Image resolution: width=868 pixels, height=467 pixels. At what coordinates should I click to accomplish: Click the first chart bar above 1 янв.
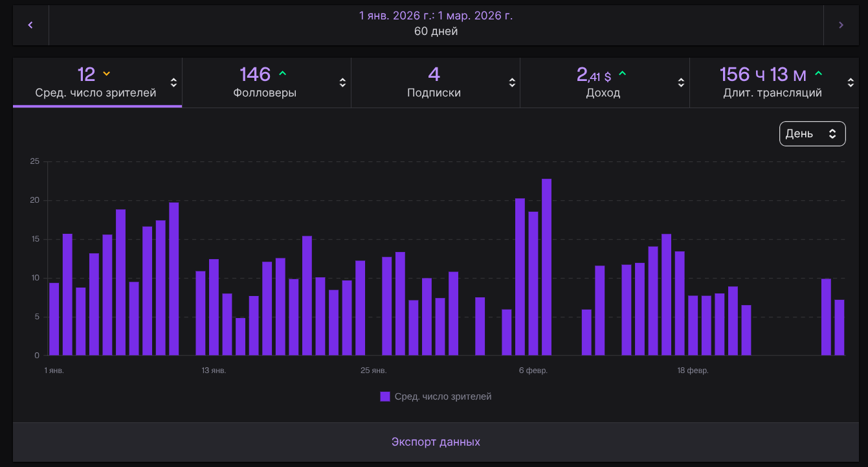(x=54, y=319)
